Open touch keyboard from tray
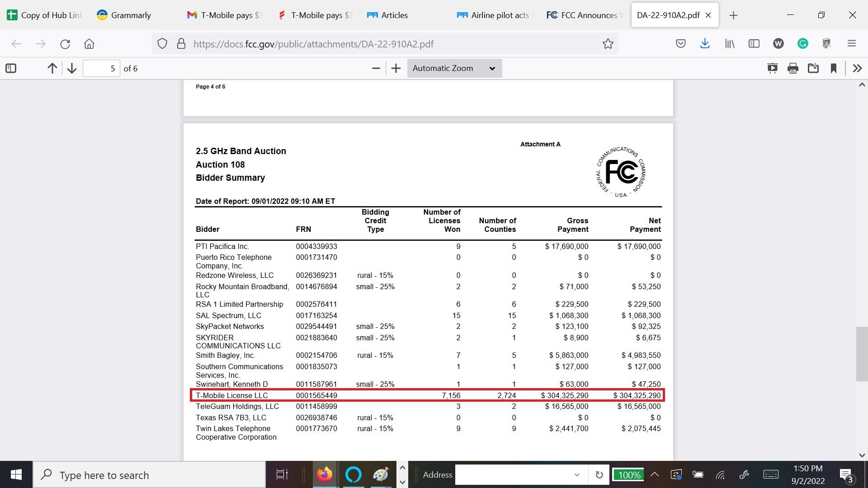The width and height of the screenshot is (868, 488). point(771,474)
